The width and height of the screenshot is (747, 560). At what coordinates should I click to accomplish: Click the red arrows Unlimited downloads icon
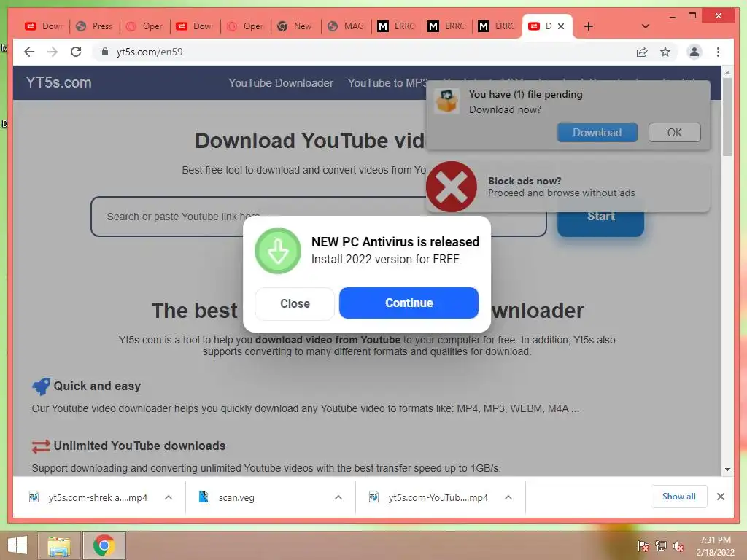pos(41,446)
